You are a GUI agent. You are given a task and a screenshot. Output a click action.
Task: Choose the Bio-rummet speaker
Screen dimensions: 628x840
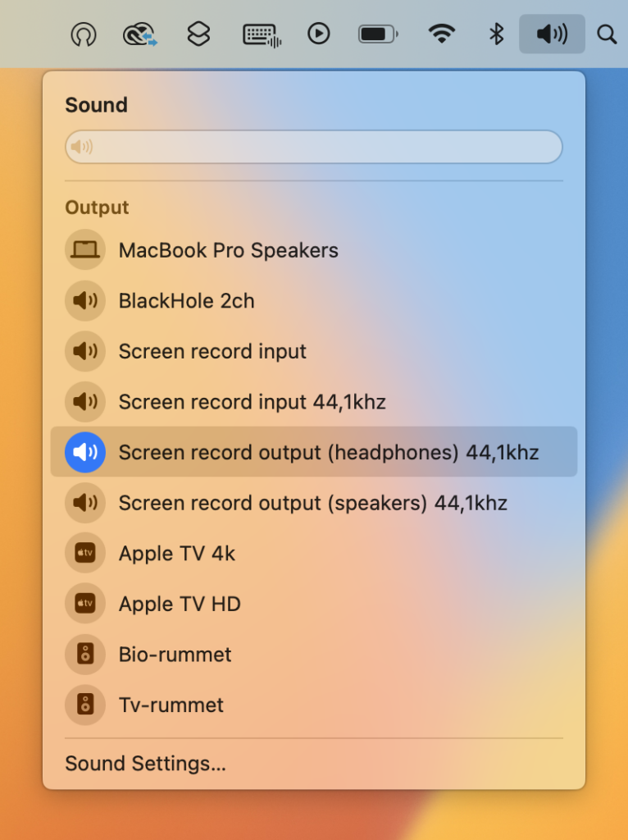tap(175, 655)
